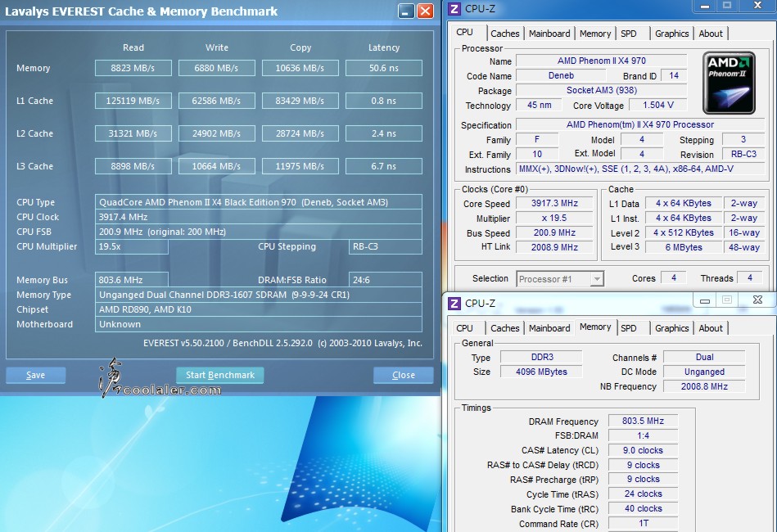Close the lower CPU-Z window
The height and width of the screenshot is (532, 777).
(757, 300)
